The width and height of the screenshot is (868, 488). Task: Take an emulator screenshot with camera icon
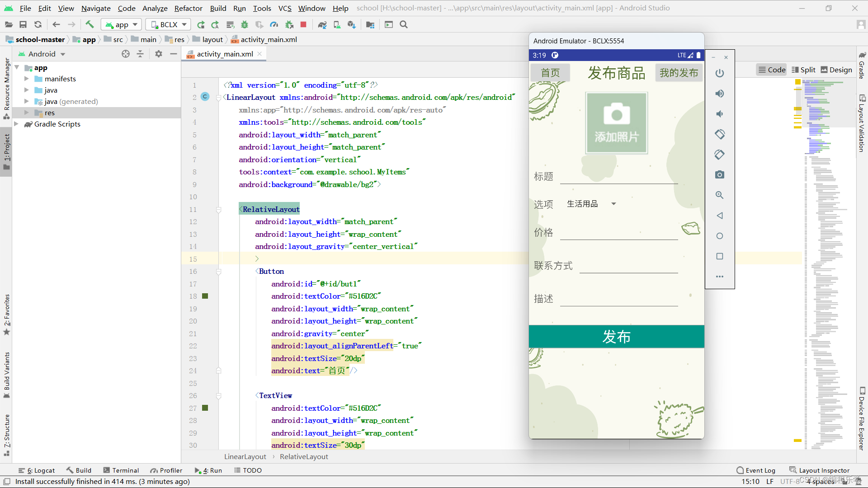(720, 175)
